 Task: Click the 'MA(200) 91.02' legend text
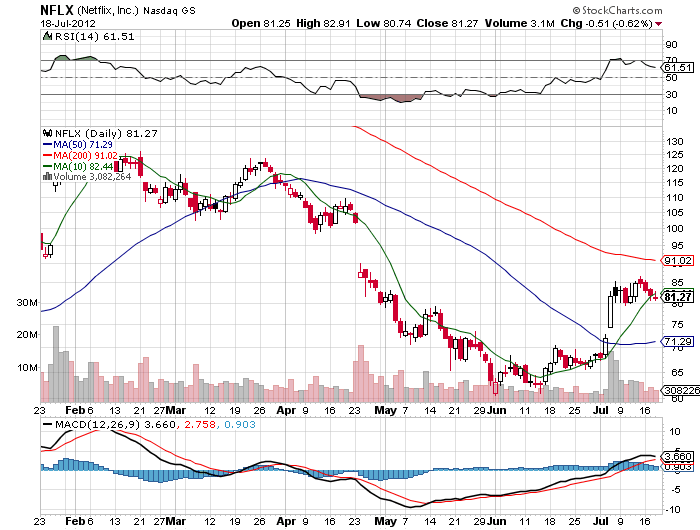tap(86, 156)
